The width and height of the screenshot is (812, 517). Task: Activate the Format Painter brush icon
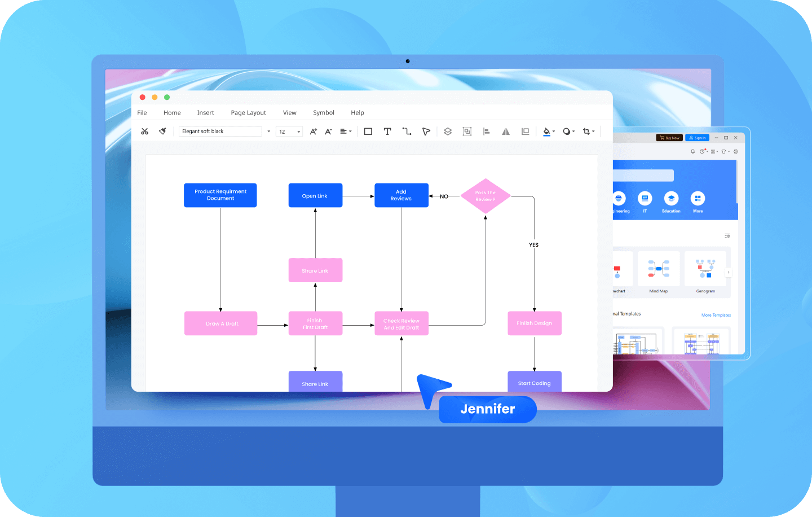click(x=162, y=132)
